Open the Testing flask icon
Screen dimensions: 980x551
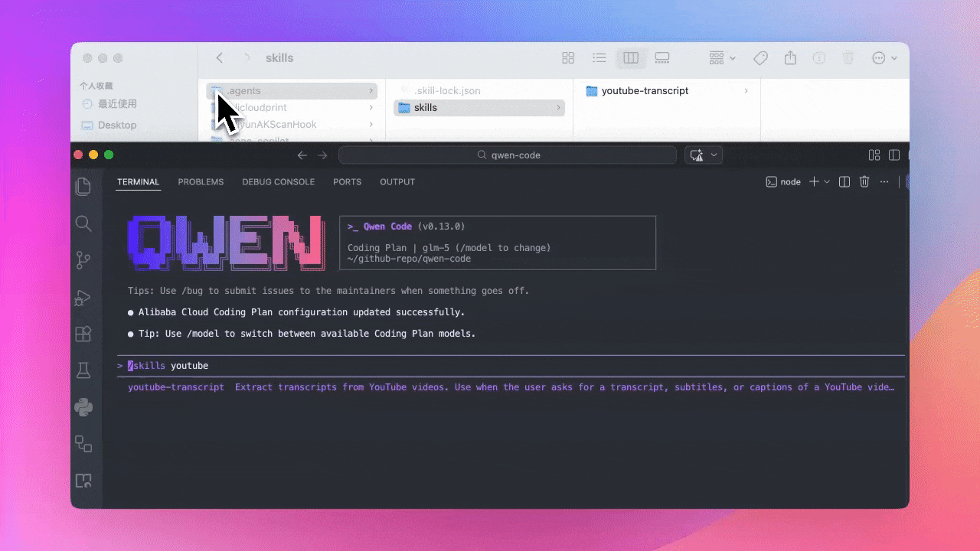83,370
